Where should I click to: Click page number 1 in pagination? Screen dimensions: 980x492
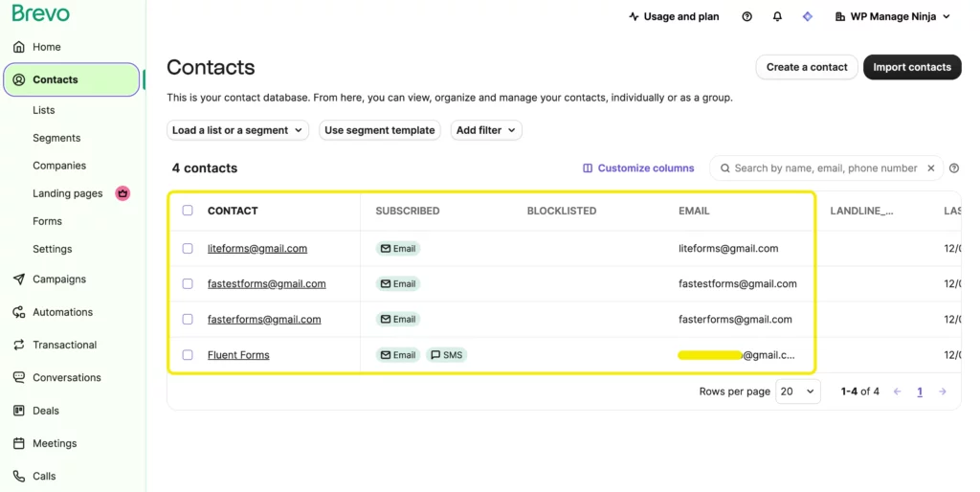tap(920, 391)
